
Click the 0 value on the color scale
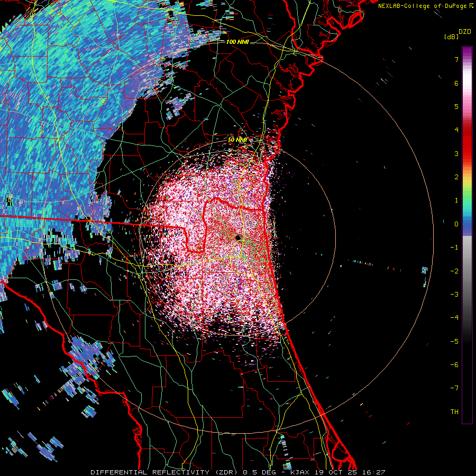click(456, 224)
